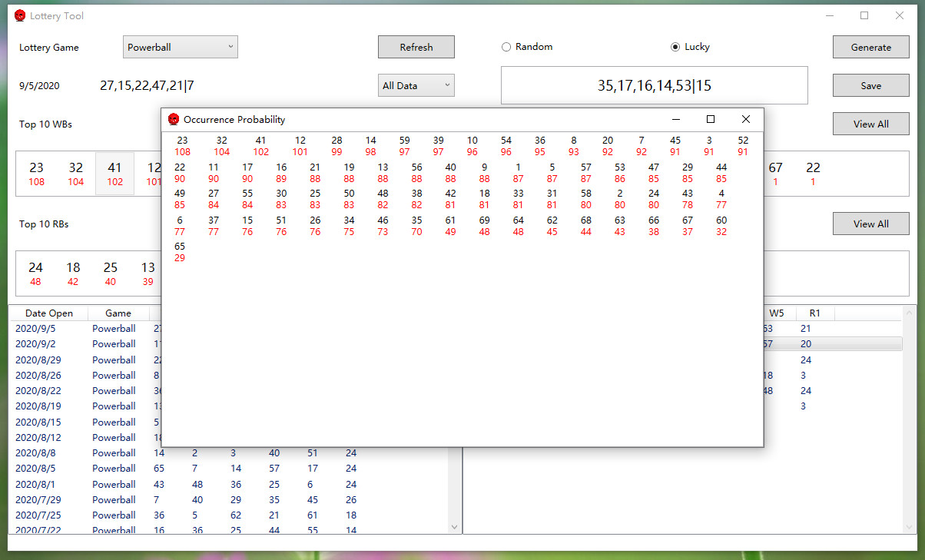The image size is (925, 560).
Task: Click red ball 13 in Top 10 RBs
Action: (x=148, y=273)
